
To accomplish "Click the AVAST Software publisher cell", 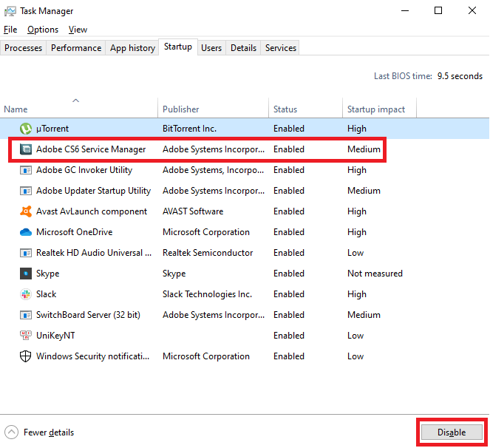I will click(193, 211).
